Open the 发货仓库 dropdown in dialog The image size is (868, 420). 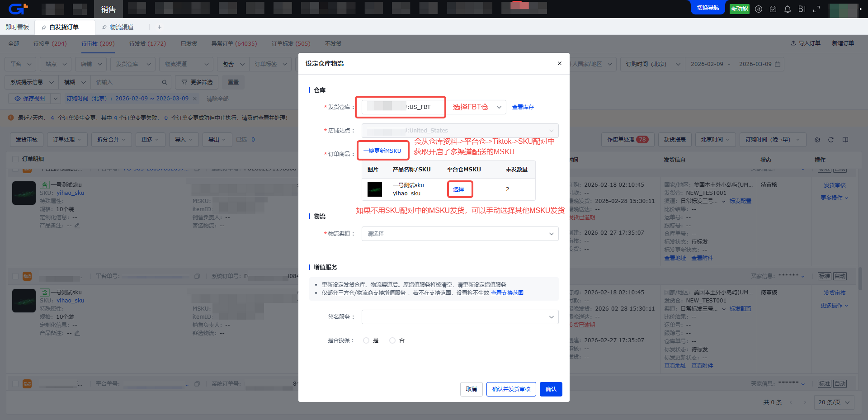pos(434,107)
